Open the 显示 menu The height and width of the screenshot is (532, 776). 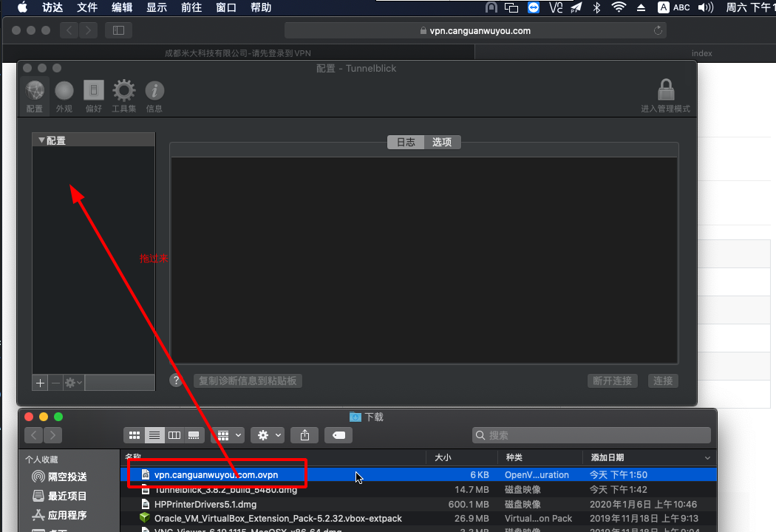click(x=157, y=7)
